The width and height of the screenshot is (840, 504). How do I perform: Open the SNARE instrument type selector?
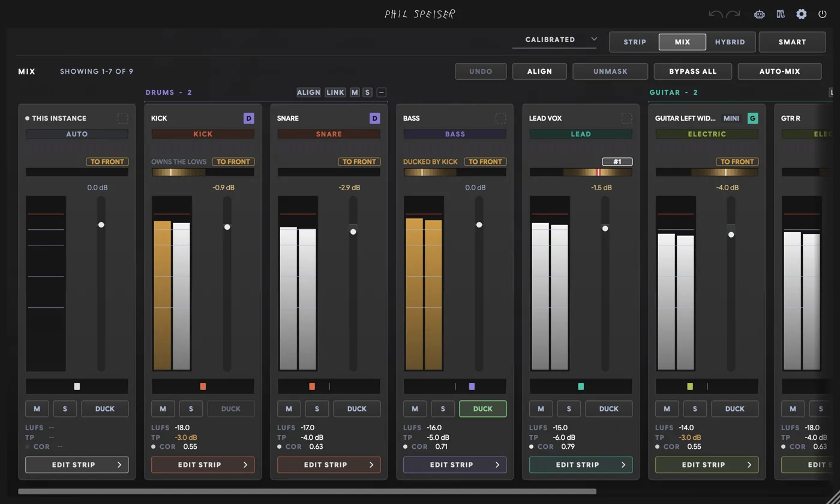(329, 134)
